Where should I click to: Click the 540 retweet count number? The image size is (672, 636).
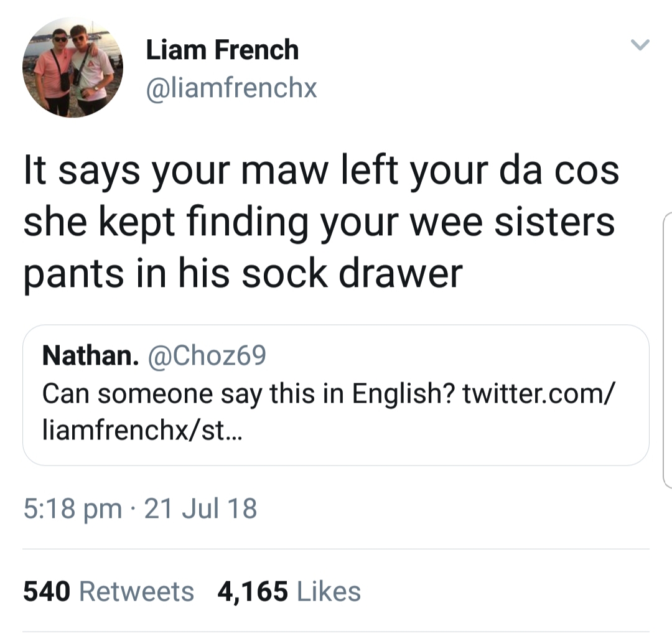(x=47, y=592)
